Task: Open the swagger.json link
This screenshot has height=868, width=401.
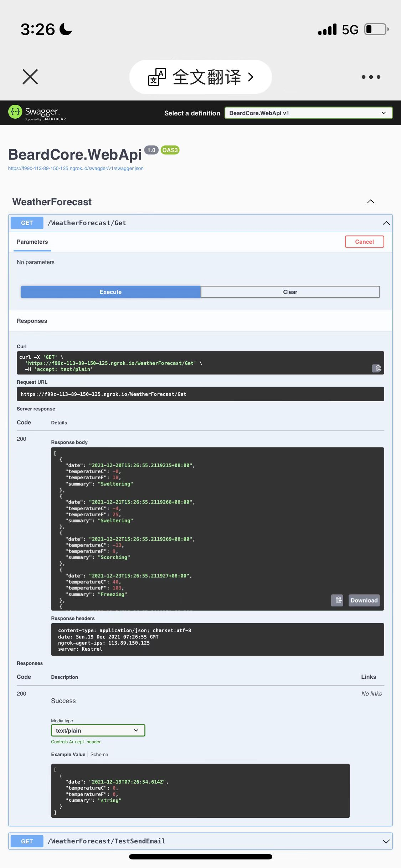Action: (x=76, y=169)
